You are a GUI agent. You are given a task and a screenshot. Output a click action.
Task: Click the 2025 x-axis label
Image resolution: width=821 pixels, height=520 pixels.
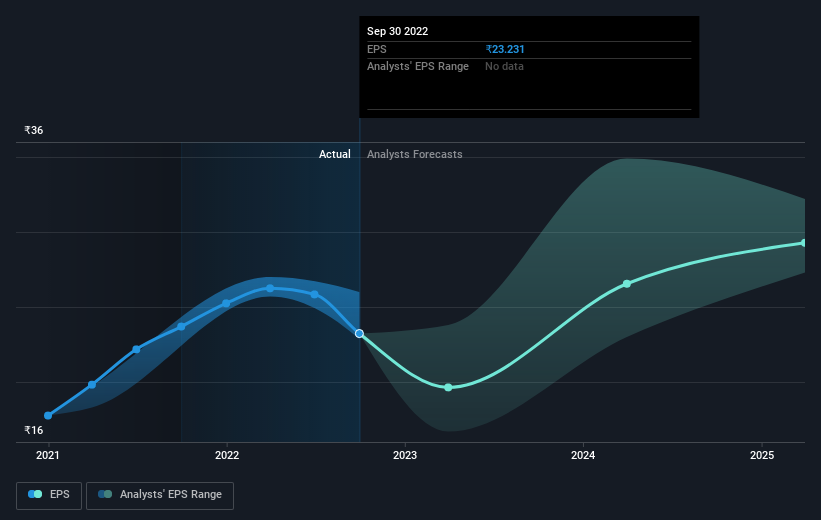[762, 455]
